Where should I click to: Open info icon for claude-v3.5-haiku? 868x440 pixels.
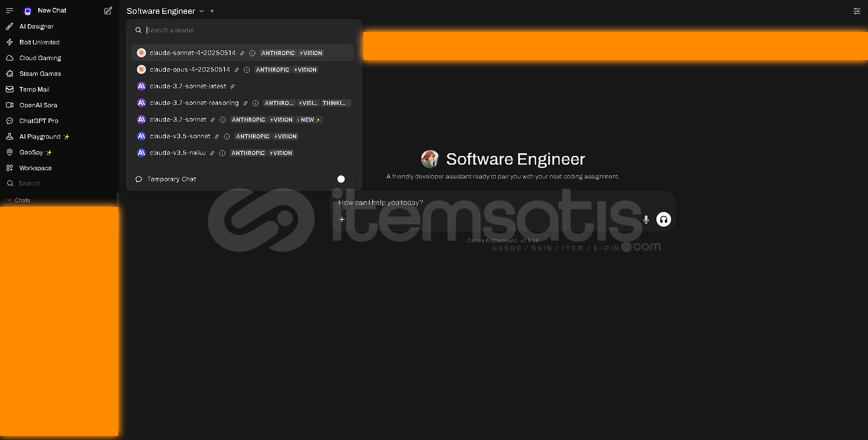[222, 153]
